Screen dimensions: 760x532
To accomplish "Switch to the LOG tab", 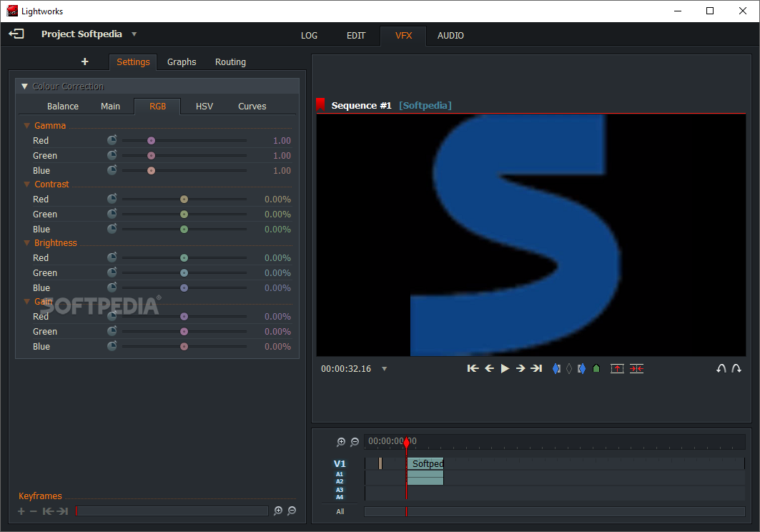I will (x=310, y=36).
